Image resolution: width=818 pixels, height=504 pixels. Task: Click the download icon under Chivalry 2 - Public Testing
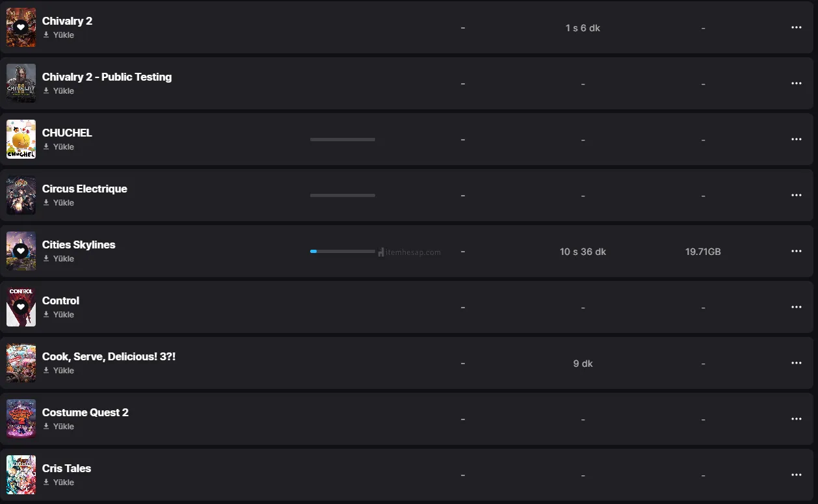(46, 91)
